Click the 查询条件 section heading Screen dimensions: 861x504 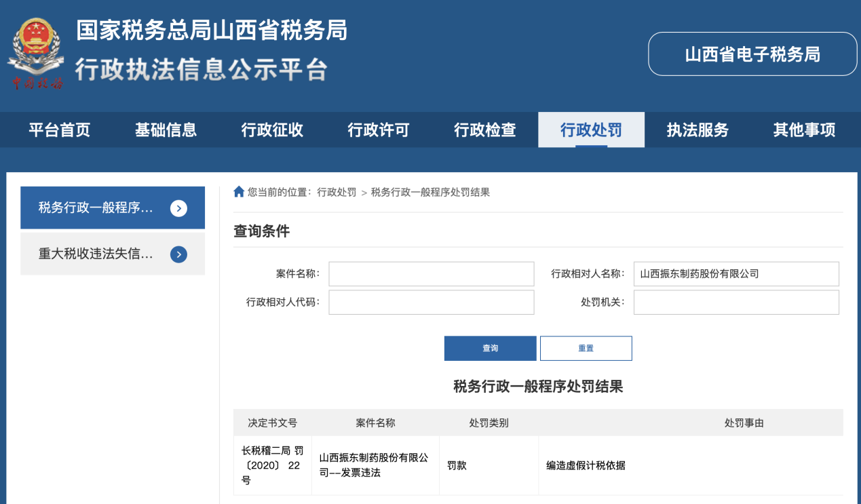tap(262, 231)
